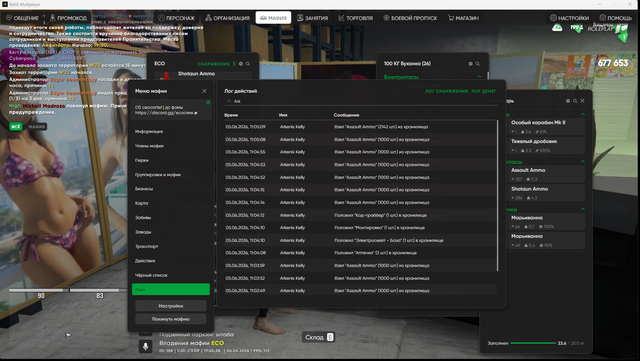Screen dimensions: 640x361
Task: Select the log row at 11:04:12 Код-граббер
Action: pyautogui.click(x=360, y=215)
